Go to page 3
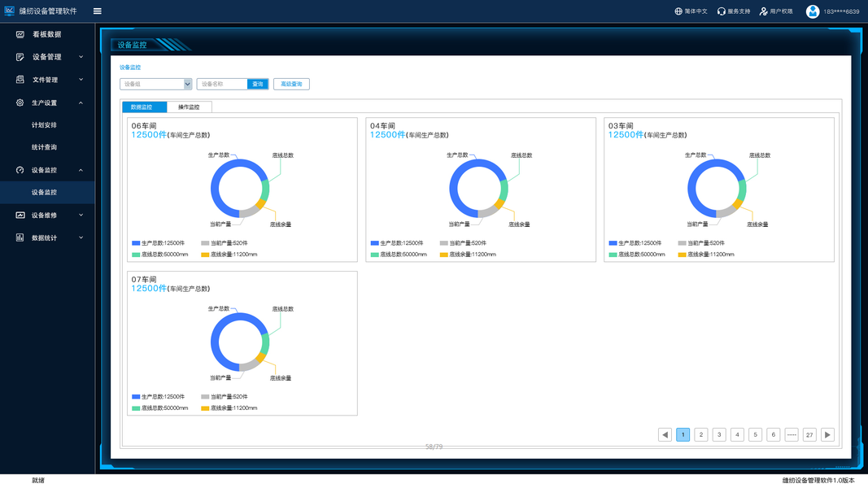Screen dimensions: 868x488 (x=719, y=435)
